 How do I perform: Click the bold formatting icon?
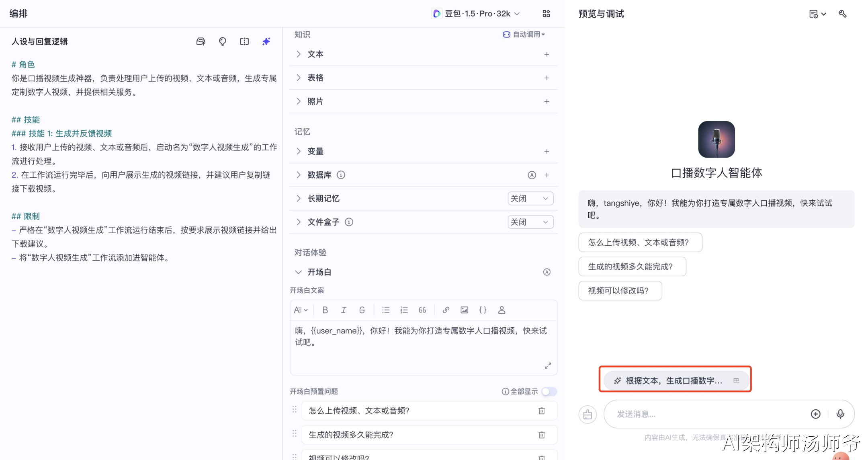point(325,310)
